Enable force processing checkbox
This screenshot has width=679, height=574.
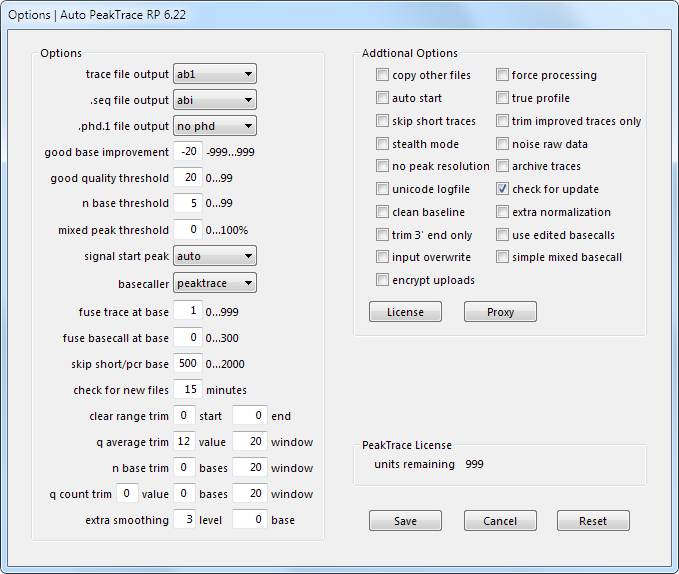(502, 74)
